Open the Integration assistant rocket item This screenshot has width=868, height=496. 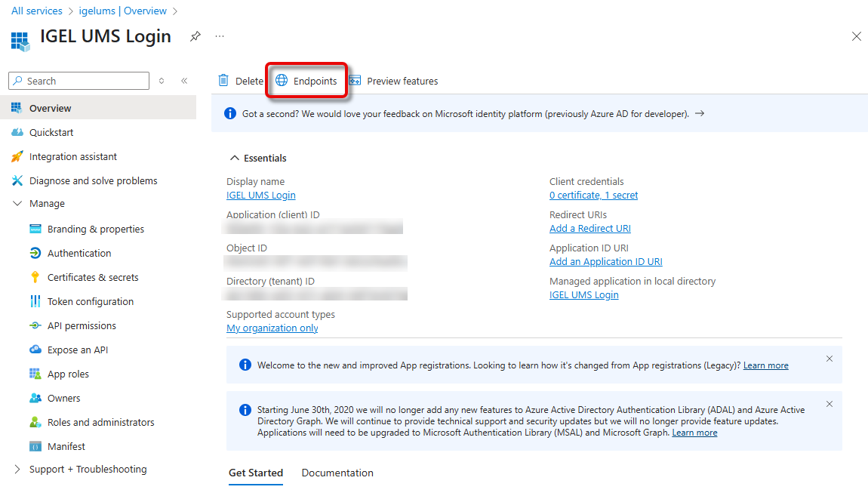[72, 156]
